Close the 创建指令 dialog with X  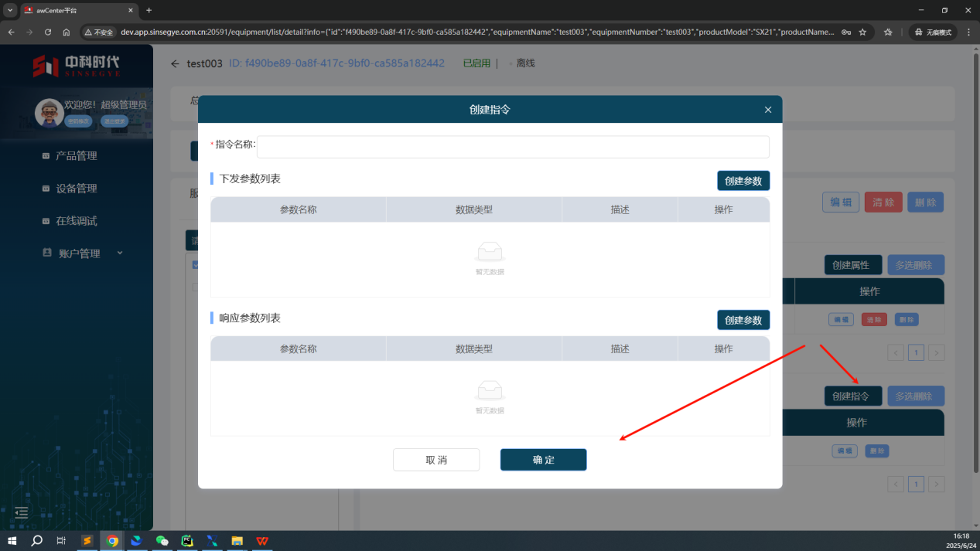click(x=767, y=110)
